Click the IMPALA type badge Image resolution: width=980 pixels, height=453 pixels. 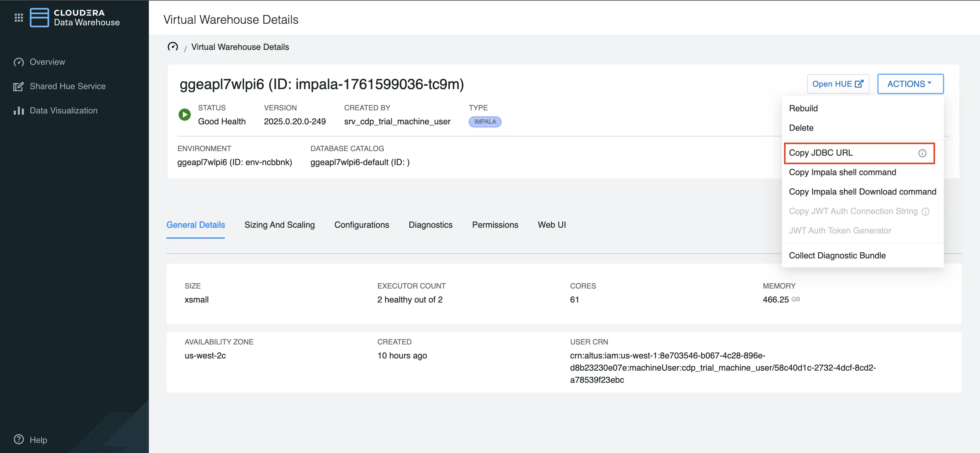[485, 121]
